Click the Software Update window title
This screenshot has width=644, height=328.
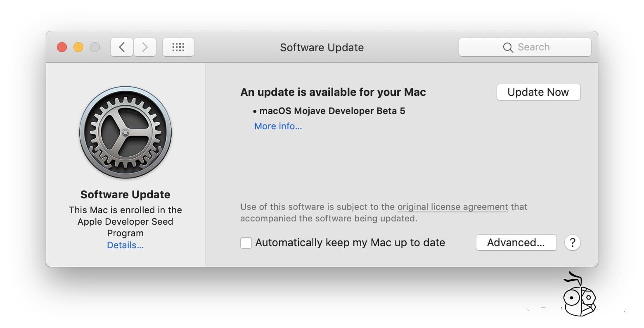(x=322, y=48)
